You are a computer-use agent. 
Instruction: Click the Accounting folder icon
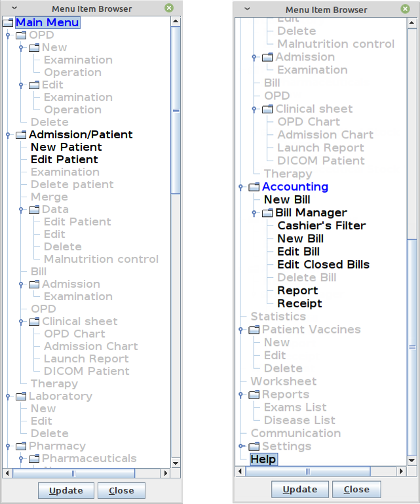tap(254, 187)
